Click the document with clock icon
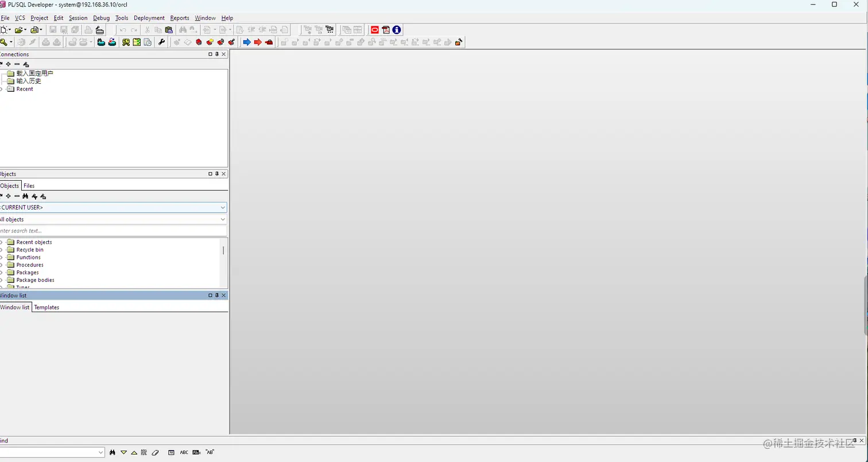The width and height of the screenshot is (868, 462). [148, 42]
